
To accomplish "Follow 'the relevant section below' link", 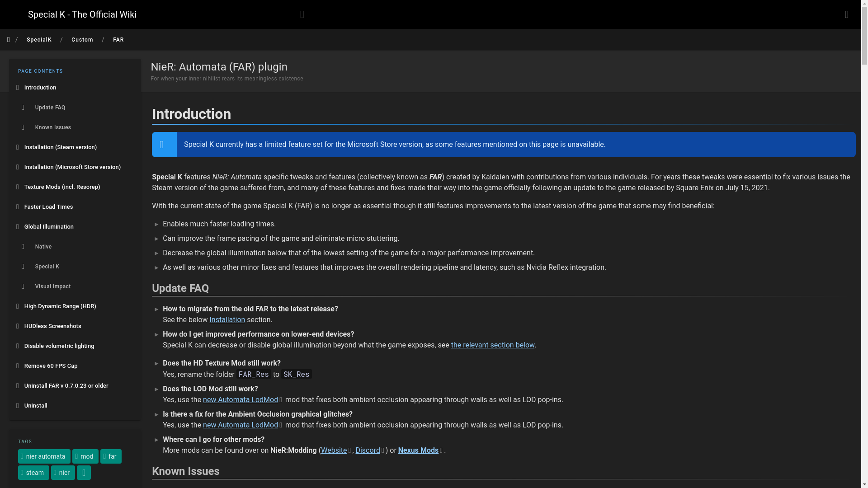I will pyautogui.click(x=492, y=345).
